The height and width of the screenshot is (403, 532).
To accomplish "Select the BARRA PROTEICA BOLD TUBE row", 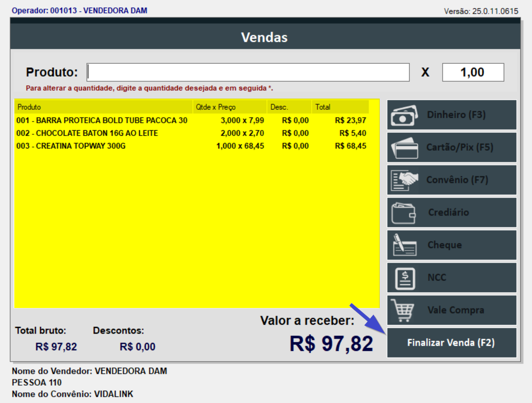I will (x=102, y=121).
